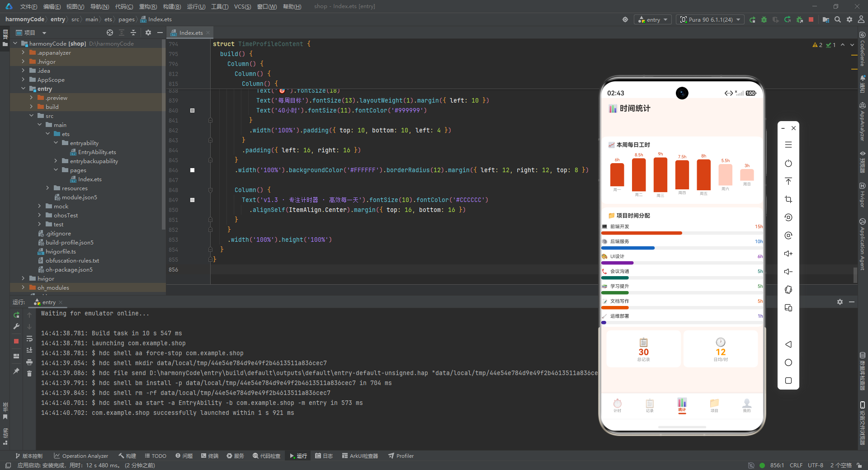Screen dimensions: 868x470
Task: Click the wrench icon in Run panel
Action: coord(16,326)
